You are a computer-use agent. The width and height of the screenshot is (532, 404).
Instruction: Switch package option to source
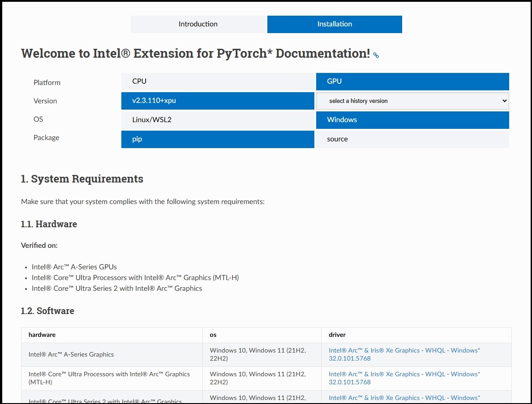(412, 139)
